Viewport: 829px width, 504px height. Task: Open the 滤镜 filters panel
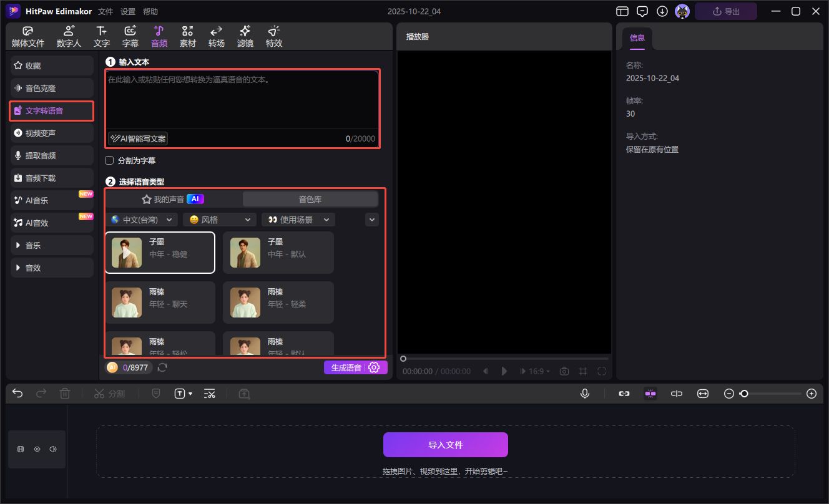click(245, 37)
